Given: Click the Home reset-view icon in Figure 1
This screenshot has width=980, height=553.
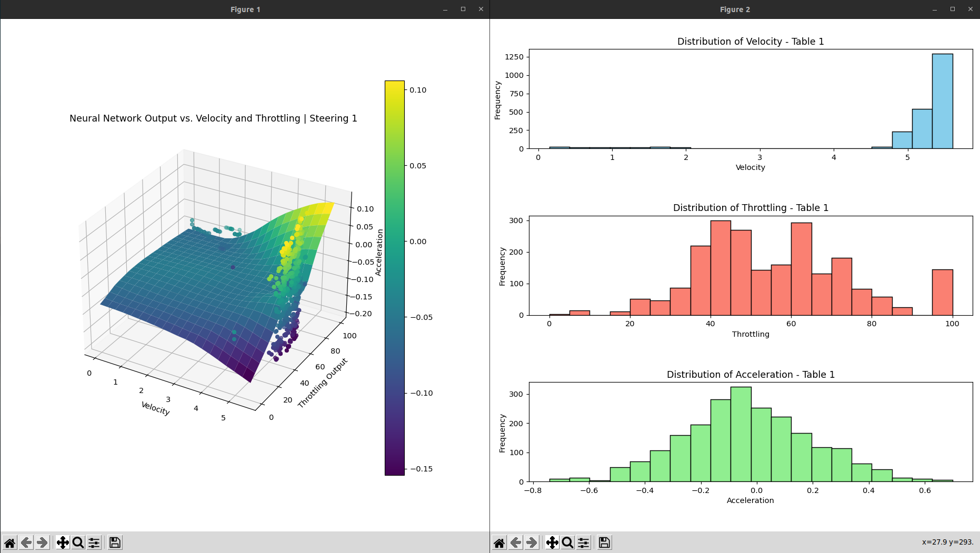Looking at the screenshot, I should [9, 542].
